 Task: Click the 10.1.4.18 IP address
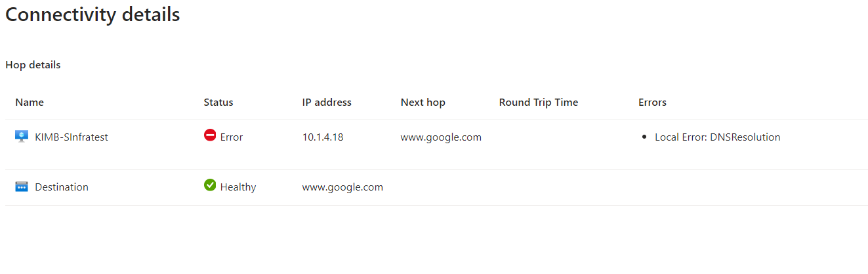[x=323, y=137]
